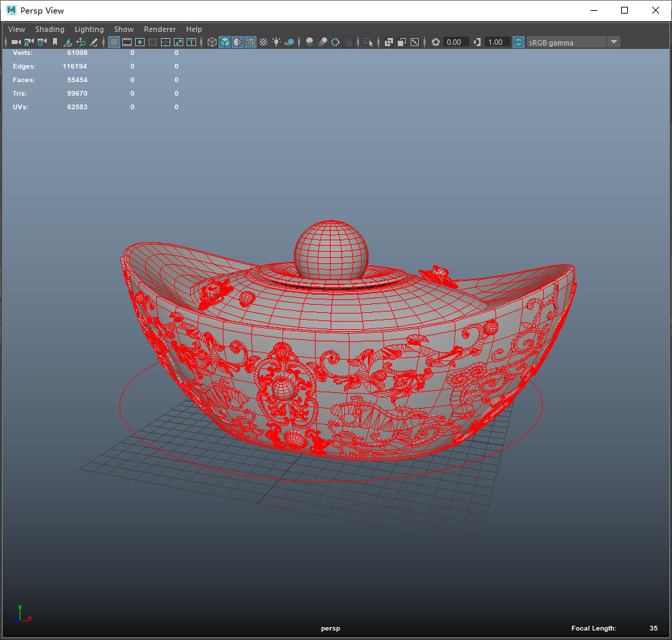The image size is (672, 640).
Task: Click the Depth of Field icon
Action: click(349, 42)
